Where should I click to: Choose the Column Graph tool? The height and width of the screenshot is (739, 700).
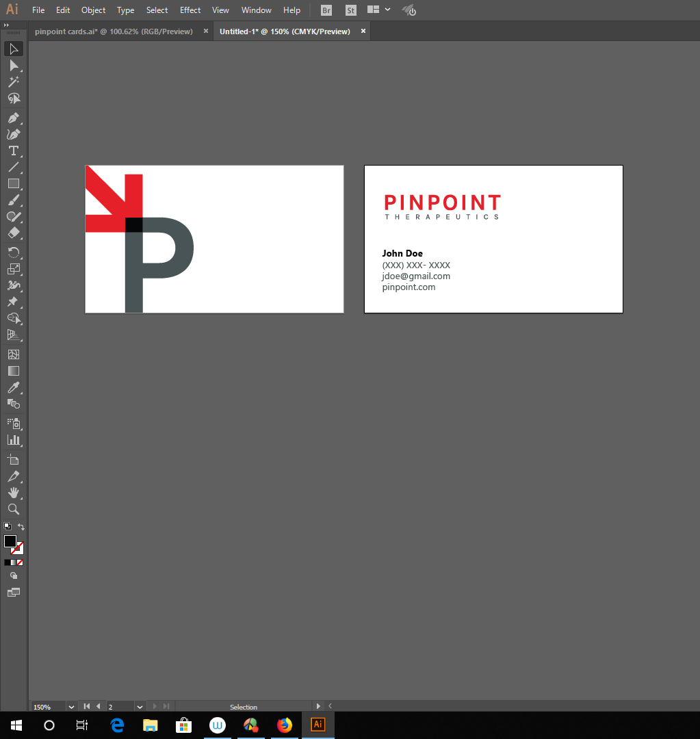(13, 440)
